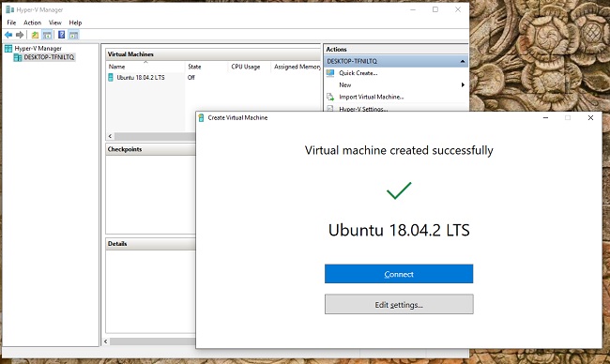Toggle the console tree pane toolbar icon
Viewport: 610px width, 364px height.
(x=47, y=35)
